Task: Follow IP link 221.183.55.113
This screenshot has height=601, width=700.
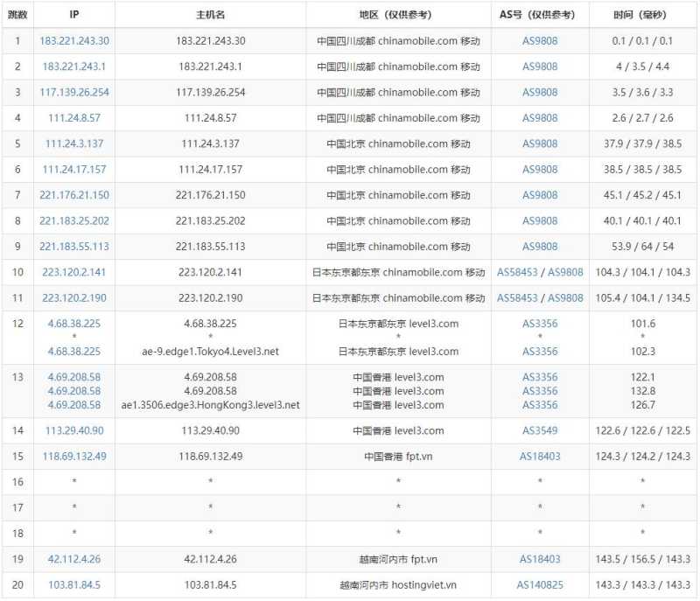Action: [74, 247]
